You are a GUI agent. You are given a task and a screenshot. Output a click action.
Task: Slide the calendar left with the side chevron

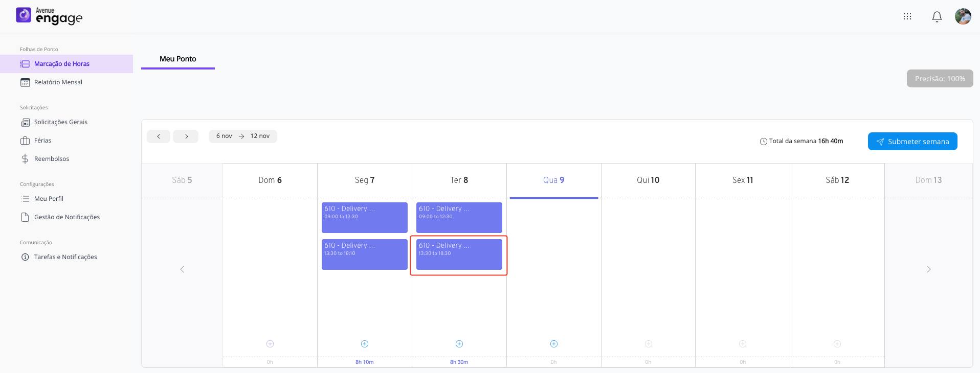182,269
